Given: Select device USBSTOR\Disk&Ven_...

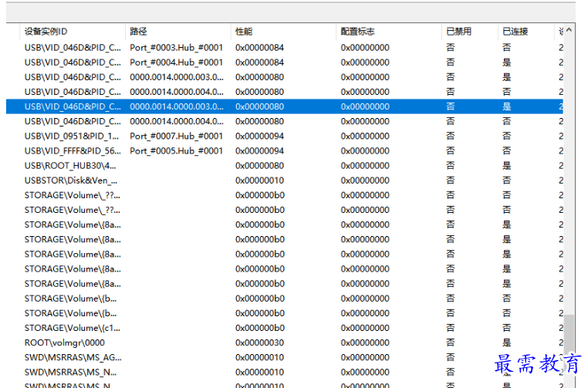Looking at the screenshot, I should [x=71, y=181].
